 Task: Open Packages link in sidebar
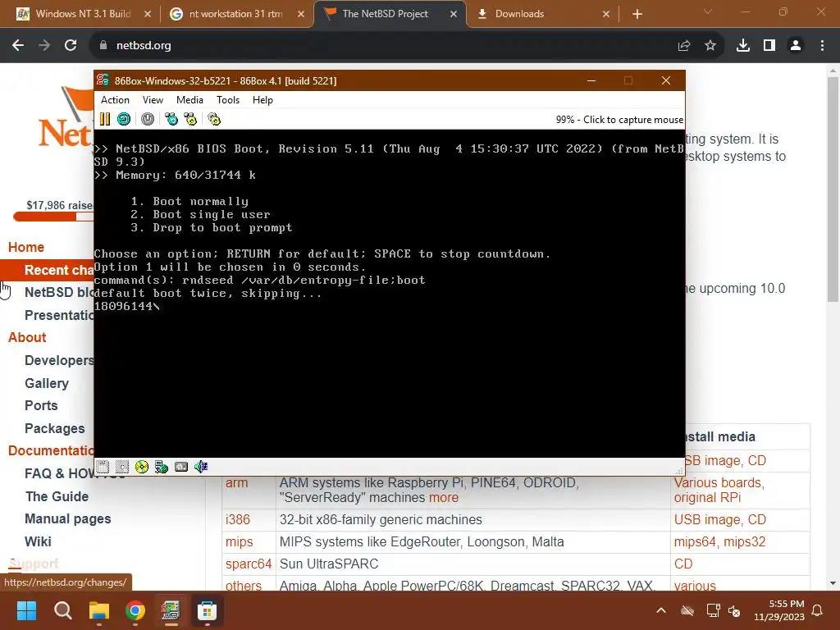(x=55, y=428)
